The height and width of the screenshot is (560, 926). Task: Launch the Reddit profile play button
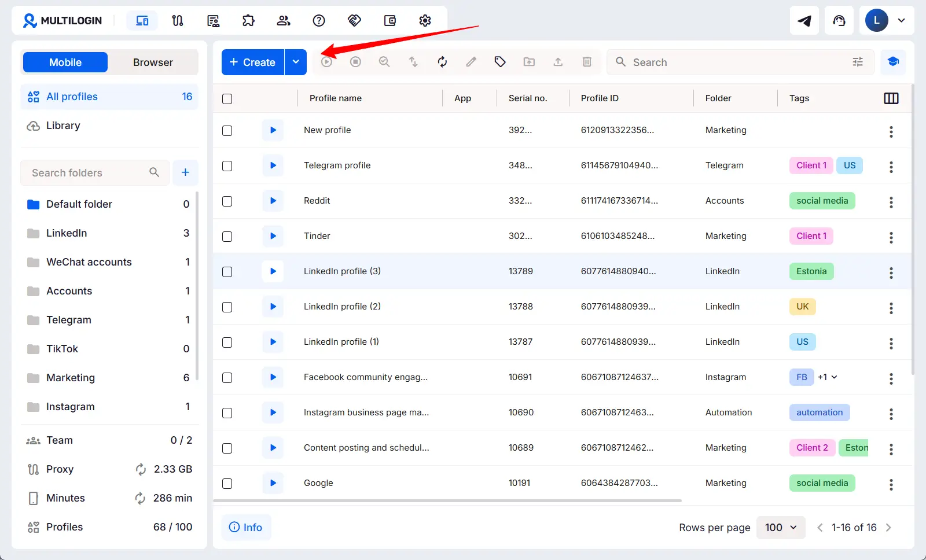click(x=273, y=201)
